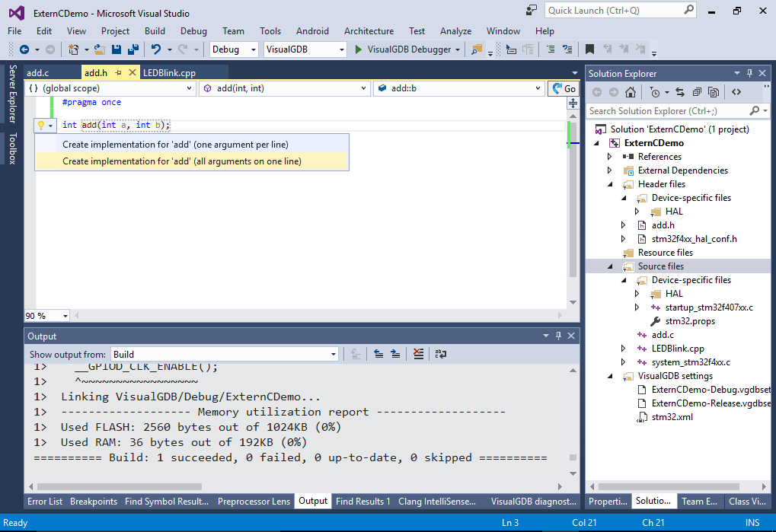Viewport: 776px width, 532px height.
Task: Open the Preprocessor Lens tab
Action: pos(254,502)
